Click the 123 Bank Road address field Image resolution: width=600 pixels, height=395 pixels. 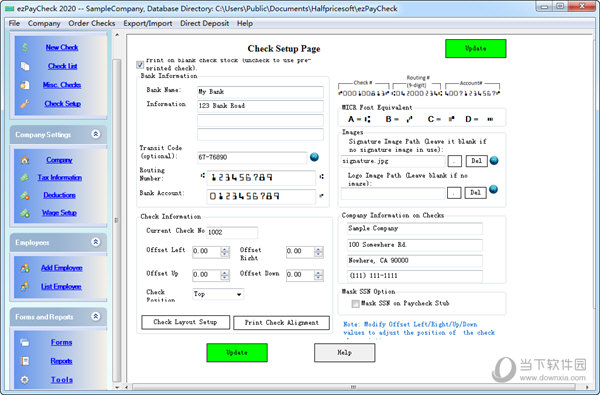coord(260,106)
